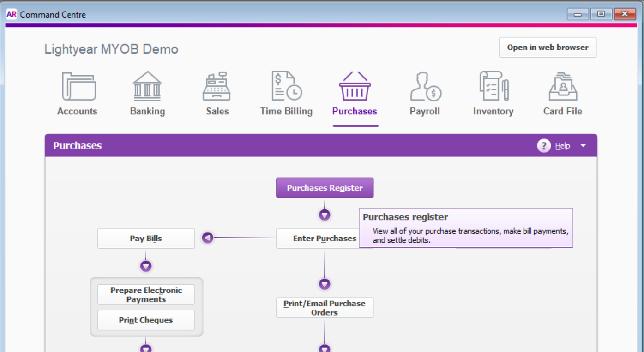Minimize the Command Centre window
This screenshot has height=352, width=644.
click(578, 14)
